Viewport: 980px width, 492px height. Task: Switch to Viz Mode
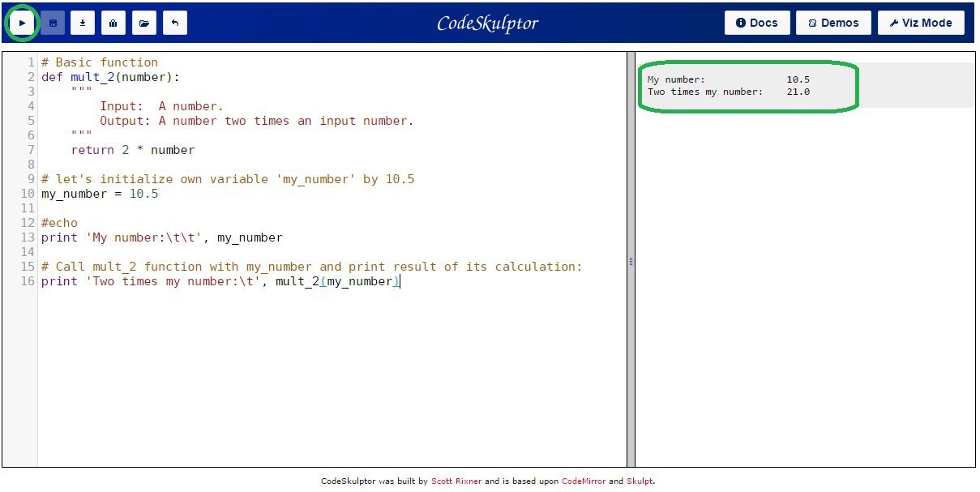point(921,23)
